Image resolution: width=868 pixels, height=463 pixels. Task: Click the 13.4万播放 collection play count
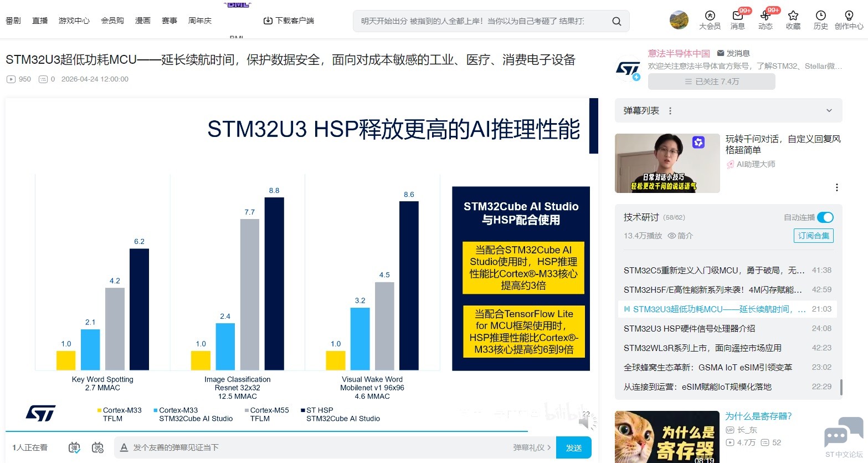point(643,236)
